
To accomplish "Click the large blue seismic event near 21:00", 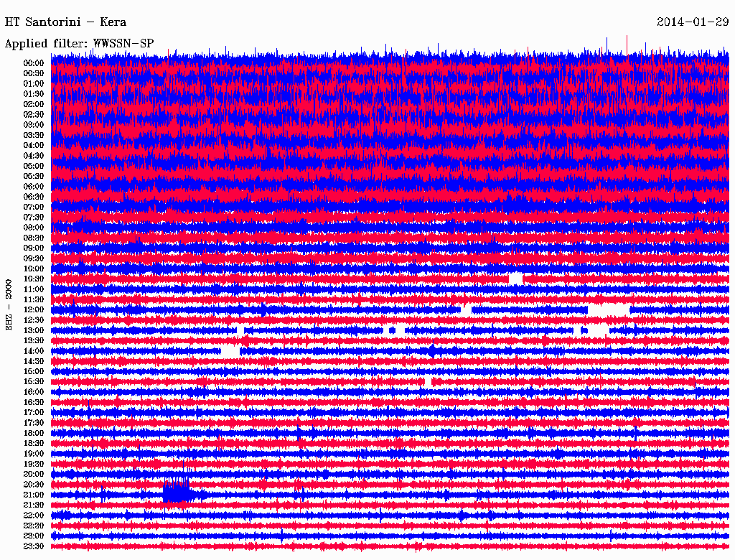I will coord(177,490).
